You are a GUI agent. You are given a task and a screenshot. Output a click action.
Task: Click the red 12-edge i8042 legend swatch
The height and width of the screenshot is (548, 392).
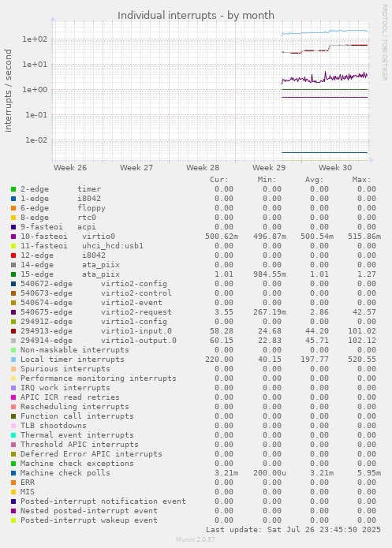click(13, 255)
